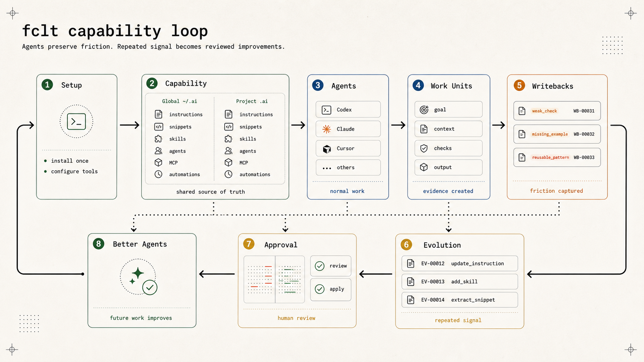The width and height of the screenshot is (644, 362).
Task: Click the update_instruction action label
Action: click(x=477, y=264)
